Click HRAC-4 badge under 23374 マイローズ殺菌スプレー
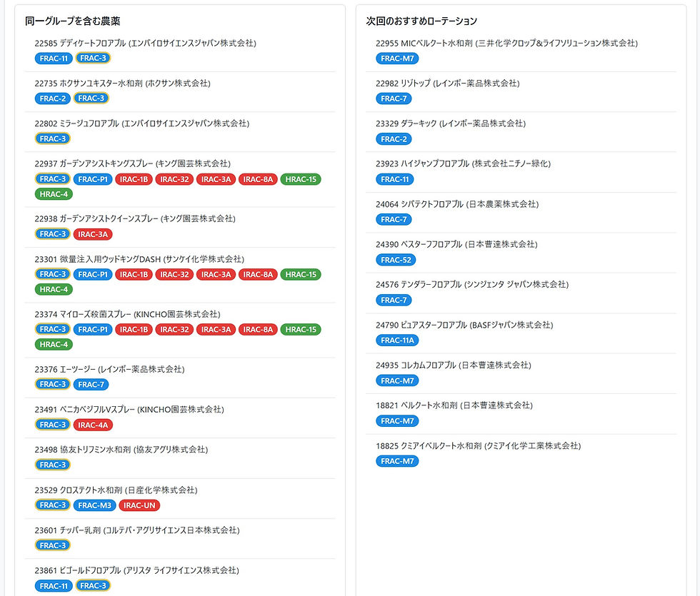This screenshot has width=700, height=596. tap(54, 344)
